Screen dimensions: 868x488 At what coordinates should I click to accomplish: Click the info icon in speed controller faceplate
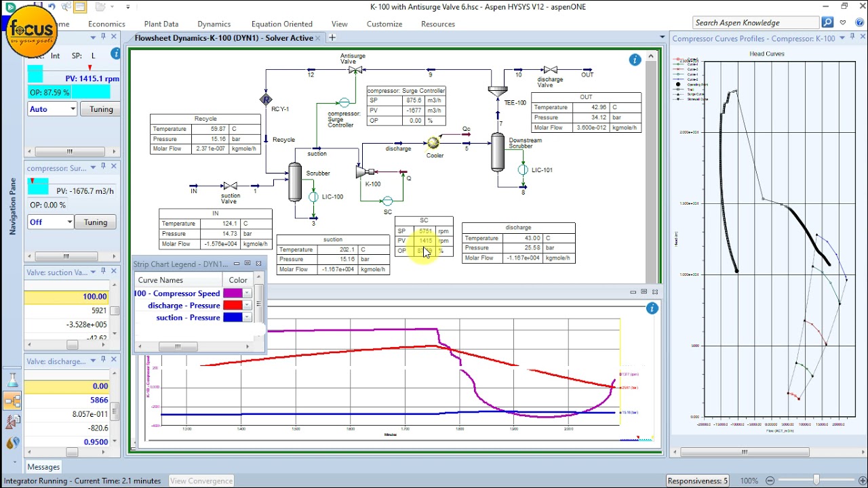click(116, 54)
